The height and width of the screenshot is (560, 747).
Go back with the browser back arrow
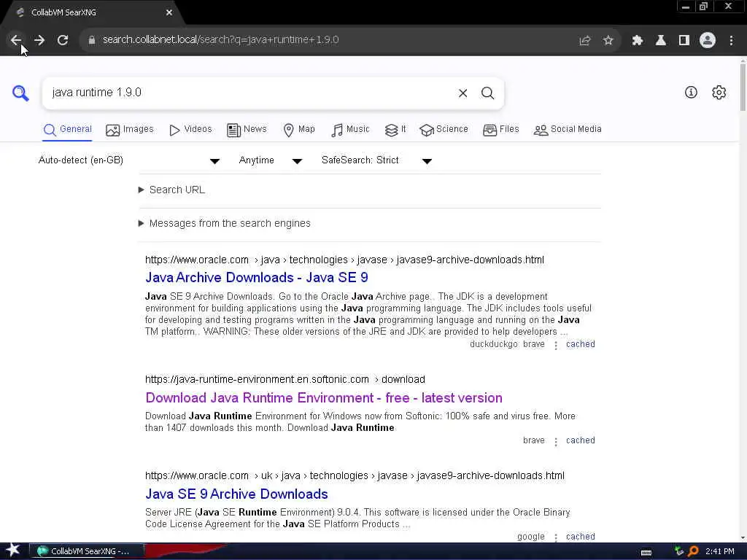(16, 40)
